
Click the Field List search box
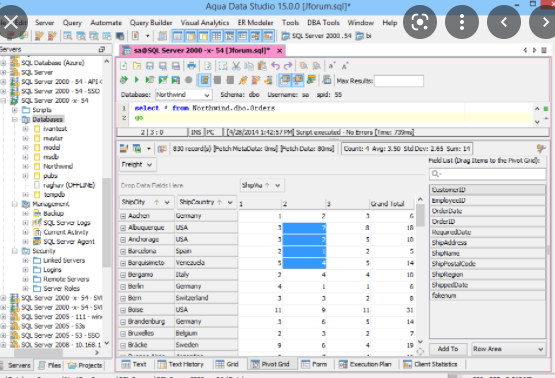pyautogui.click(x=488, y=174)
